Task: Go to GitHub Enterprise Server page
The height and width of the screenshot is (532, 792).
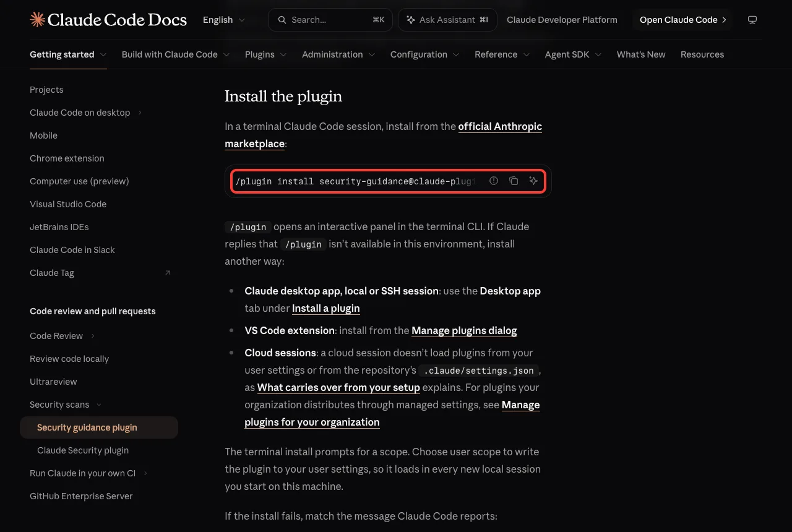Action: click(x=81, y=496)
